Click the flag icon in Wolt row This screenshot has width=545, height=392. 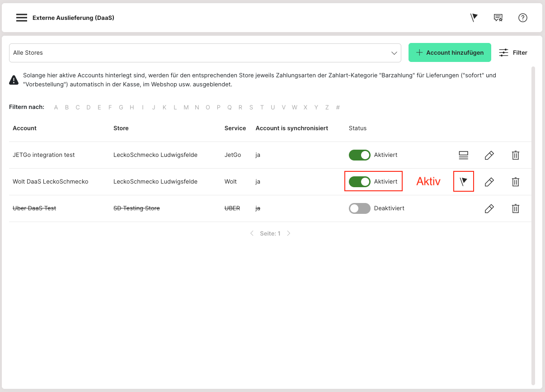tap(464, 182)
